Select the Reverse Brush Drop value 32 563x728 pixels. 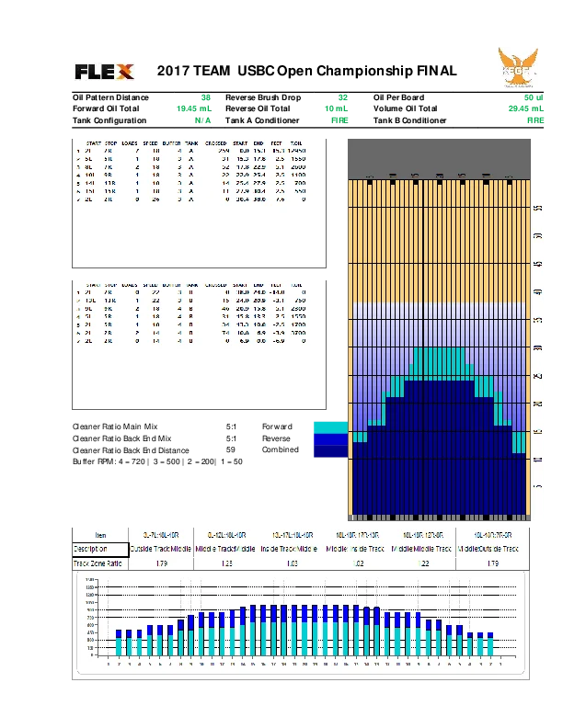(343, 97)
